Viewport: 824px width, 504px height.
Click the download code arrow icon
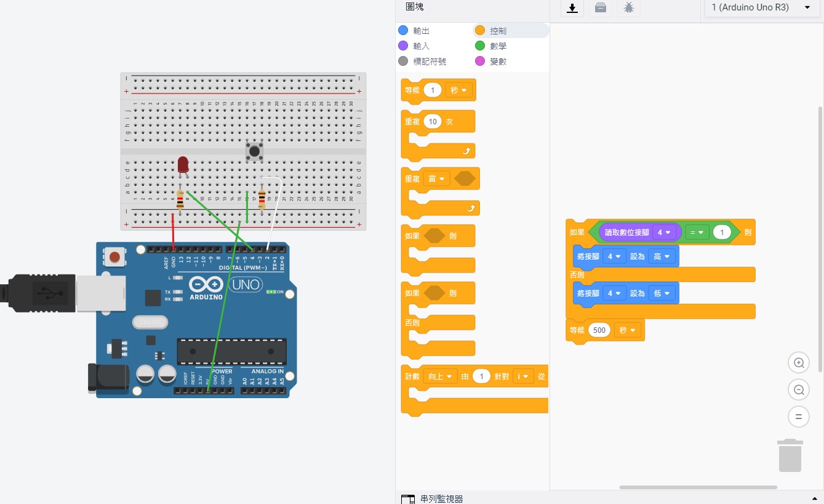572,8
